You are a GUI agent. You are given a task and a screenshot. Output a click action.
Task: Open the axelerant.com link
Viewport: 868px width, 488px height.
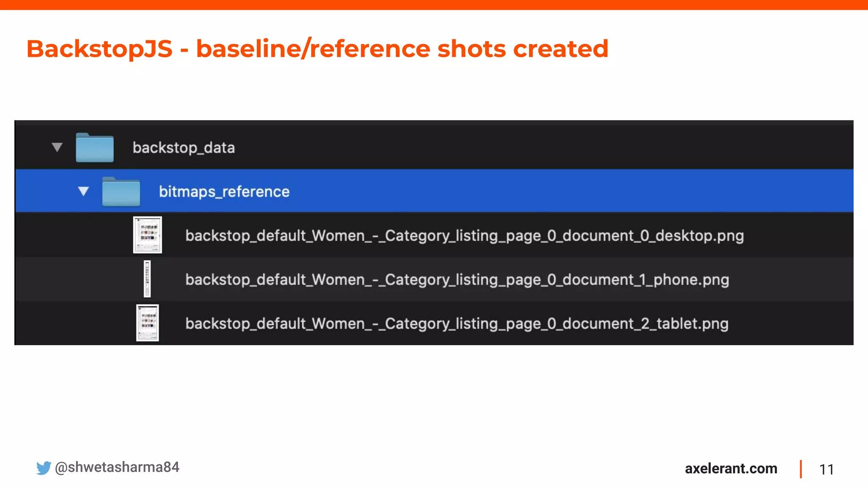click(731, 469)
